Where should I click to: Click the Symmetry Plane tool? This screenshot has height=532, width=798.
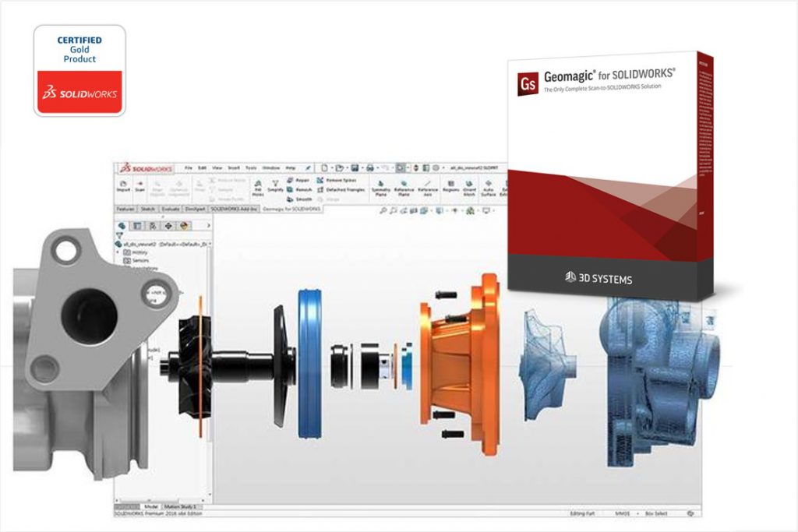point(380,188)
